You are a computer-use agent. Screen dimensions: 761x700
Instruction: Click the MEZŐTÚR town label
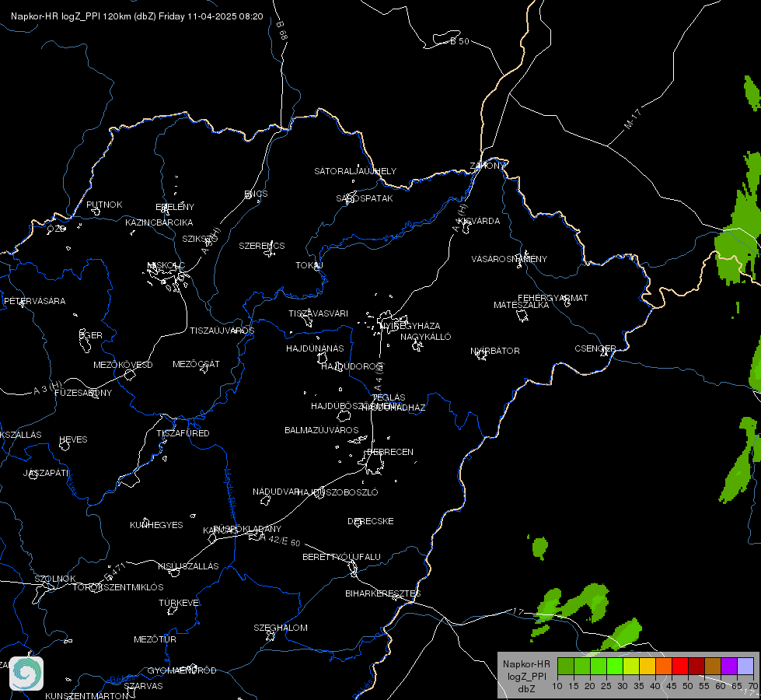pyautogui.click(x=155, y=639)
